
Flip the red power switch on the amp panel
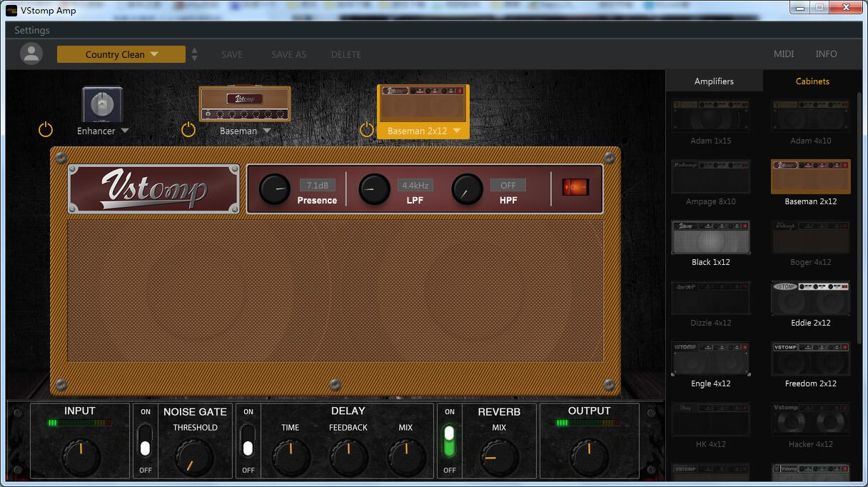pyautogui.click(x=575, y=186)
